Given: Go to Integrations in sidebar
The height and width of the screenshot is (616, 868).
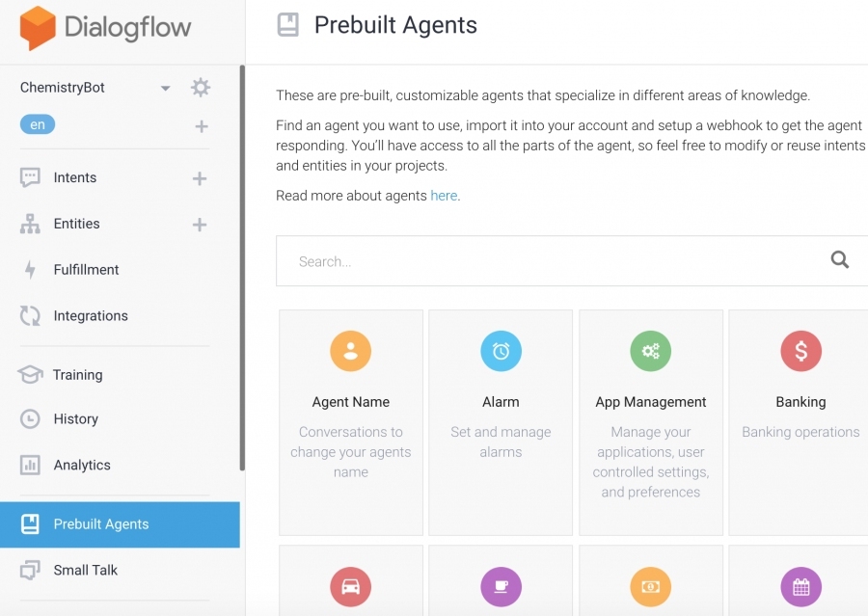Looking at the screenshot, I should (x=91, y=315).
